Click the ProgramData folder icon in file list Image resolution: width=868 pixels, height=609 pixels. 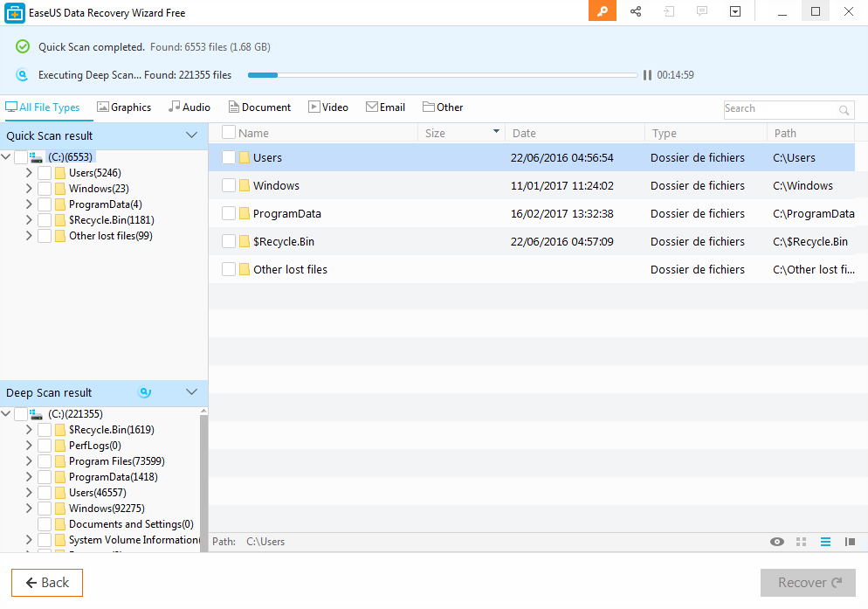245,213
